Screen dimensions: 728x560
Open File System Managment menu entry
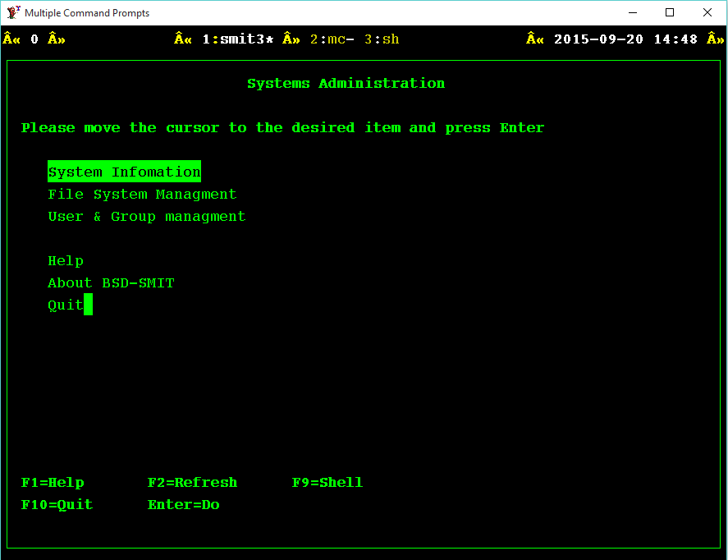(142, 194)
